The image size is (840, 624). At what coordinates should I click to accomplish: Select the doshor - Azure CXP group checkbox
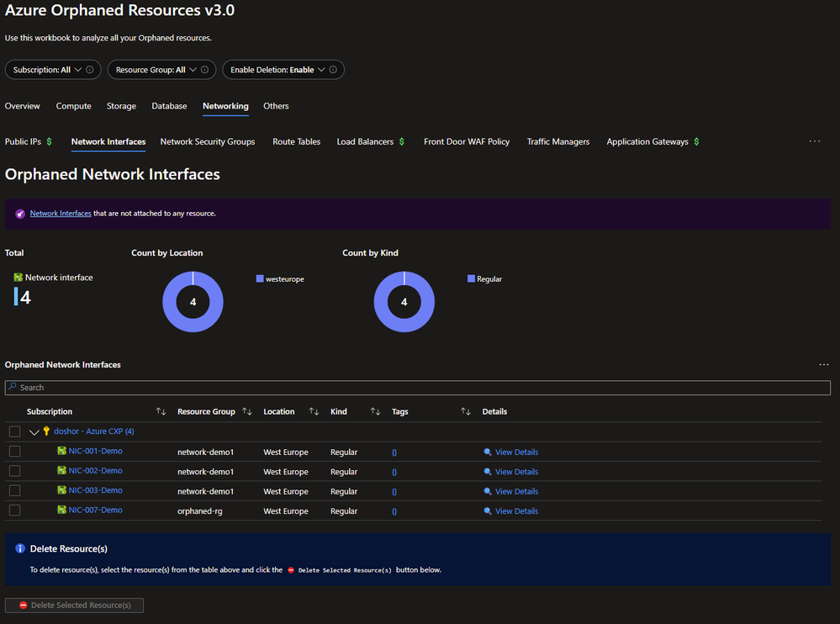(x=15, y=431)
